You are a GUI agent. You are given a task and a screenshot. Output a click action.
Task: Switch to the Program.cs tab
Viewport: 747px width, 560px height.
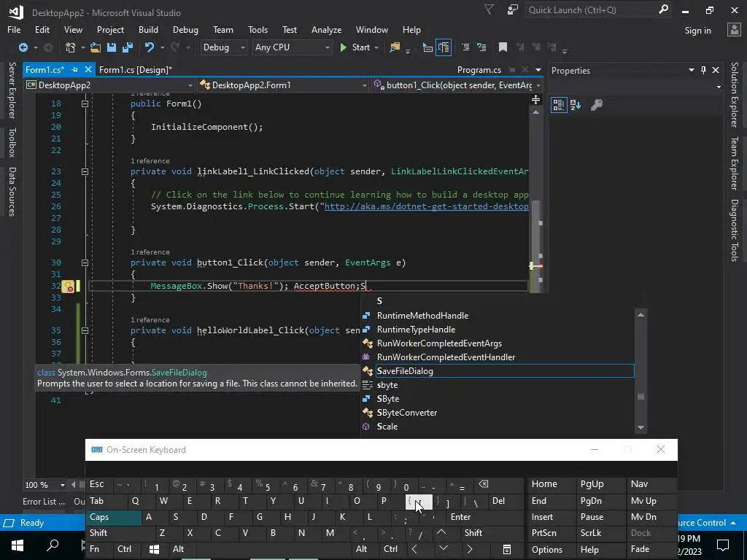479,70
